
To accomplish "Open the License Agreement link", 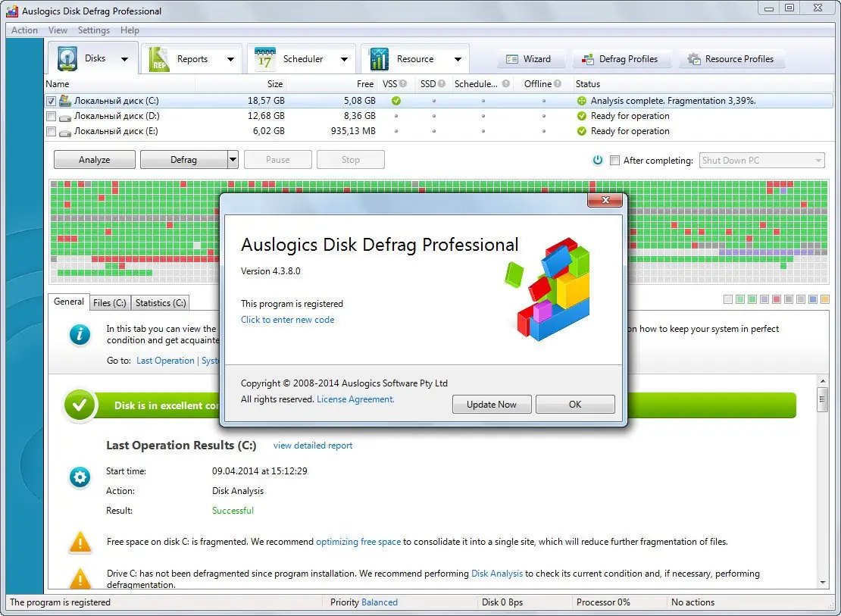I will coord(355,399).
